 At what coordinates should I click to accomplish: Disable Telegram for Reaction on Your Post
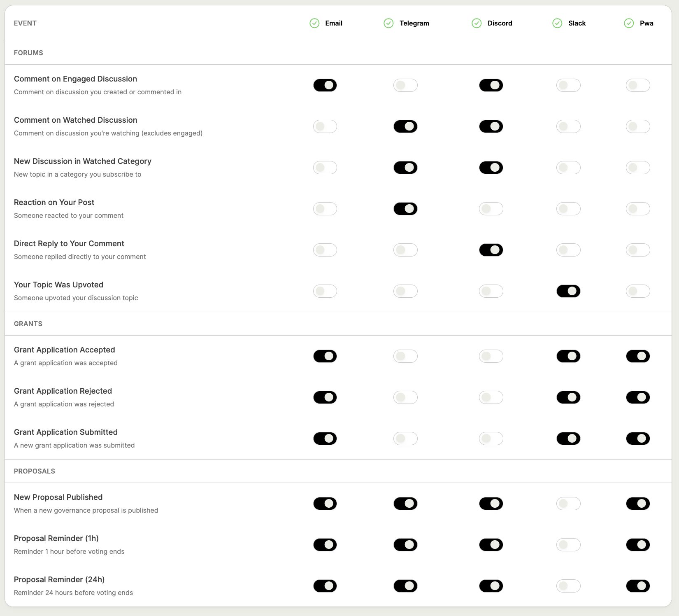pyautogui.click(x=405, y=209)
